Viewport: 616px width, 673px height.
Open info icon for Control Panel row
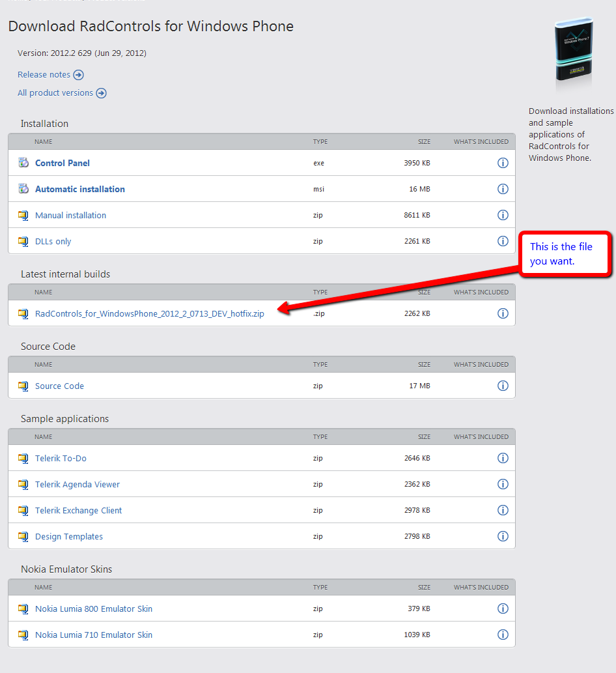(x=503, y=163)
